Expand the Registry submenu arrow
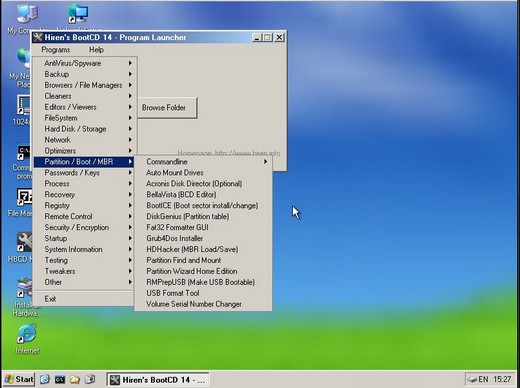Image resolution: width=520 pixels, height=388 pixels. [130, 206]
